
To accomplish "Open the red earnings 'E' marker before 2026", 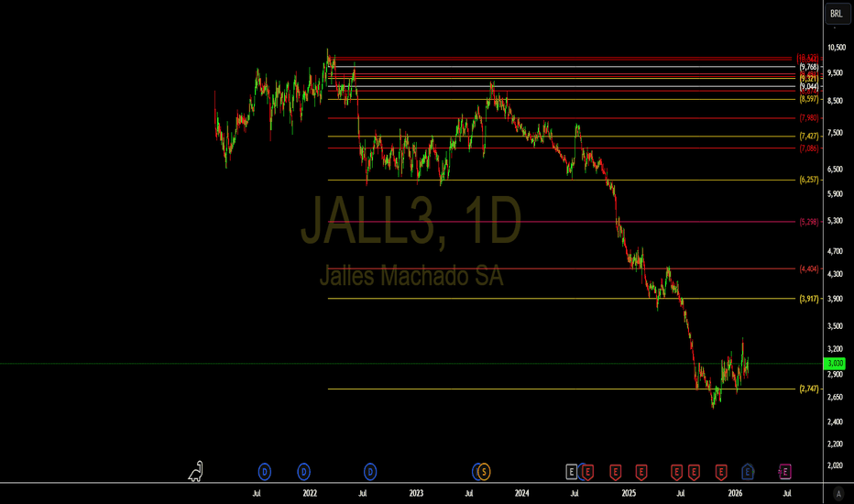I will coord(721,472).
